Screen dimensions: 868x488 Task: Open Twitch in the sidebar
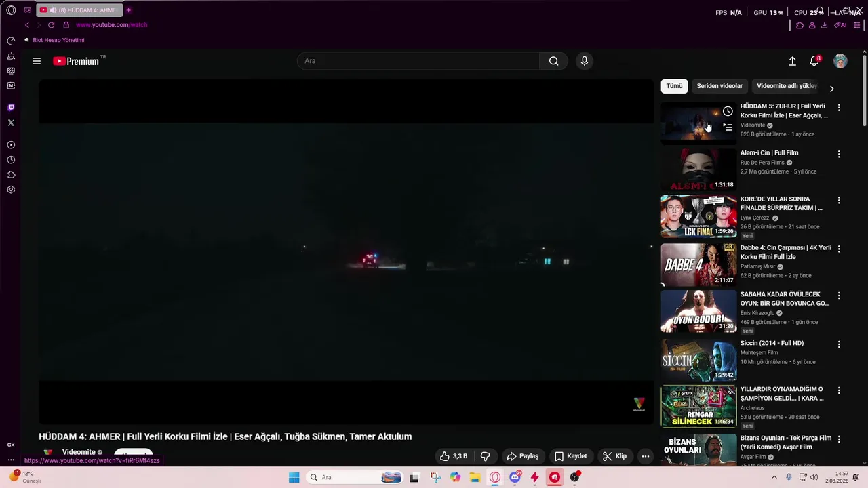coord(11,108)
